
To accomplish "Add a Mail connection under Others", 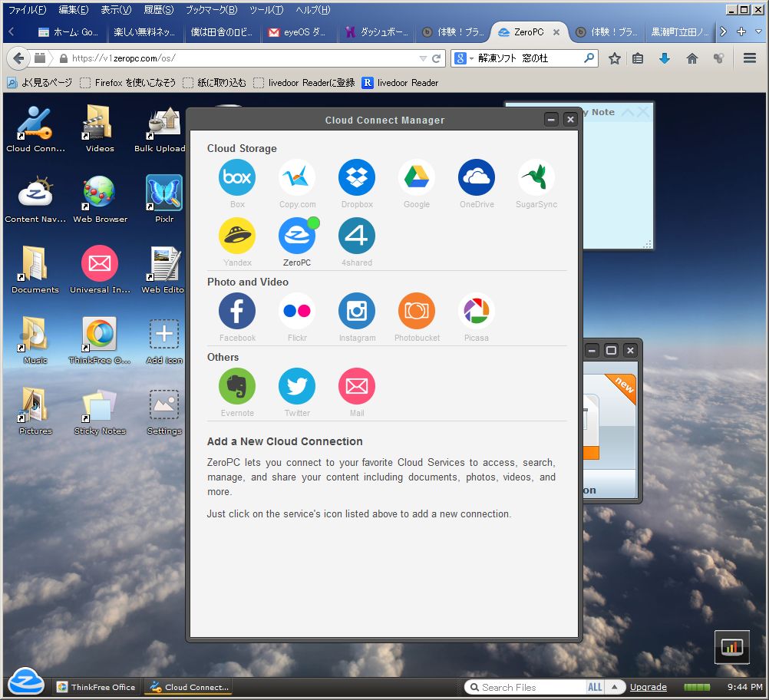I will [x=357, y=386].
